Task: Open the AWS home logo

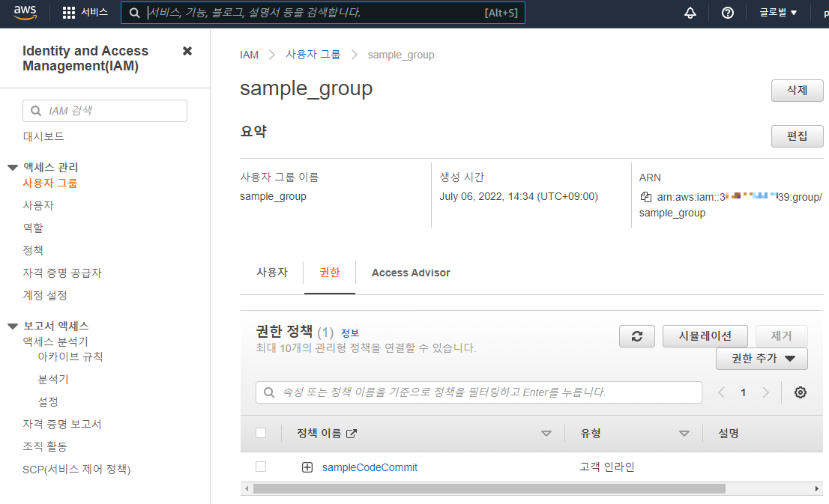Action: tap(25, 12)
